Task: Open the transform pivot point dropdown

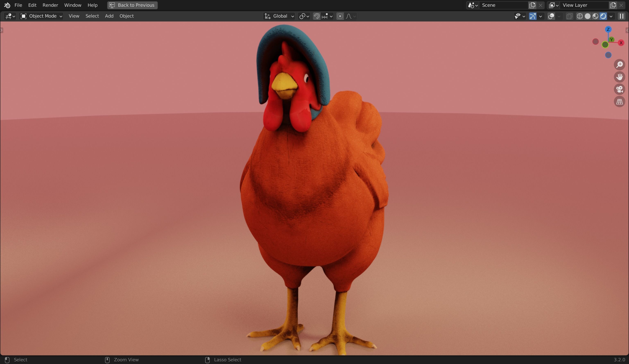Action: (x=304, y=16)
